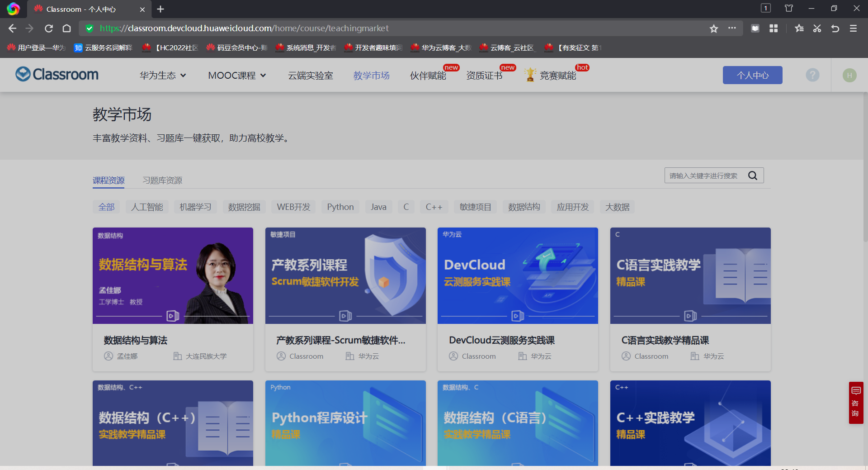Expand the MOOC课程 dropdown menu
The width and height of the screenshot is (868, 470).
coord(237,76)
